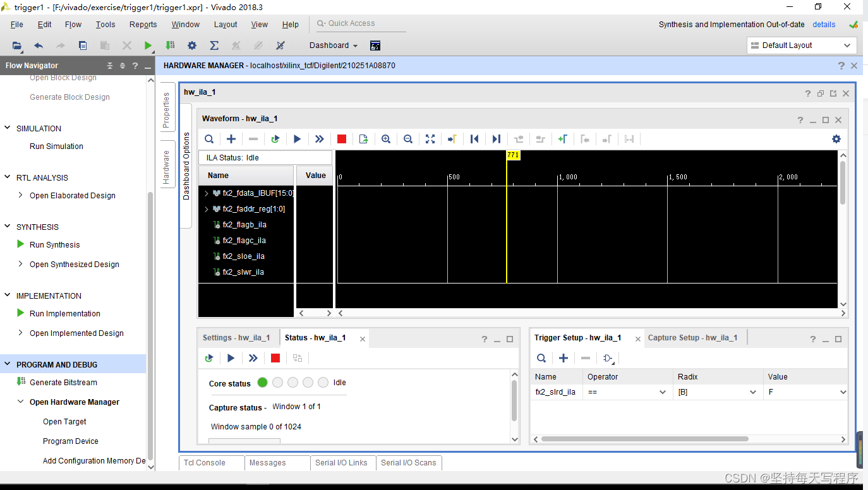Open the Reports menu

143,25
